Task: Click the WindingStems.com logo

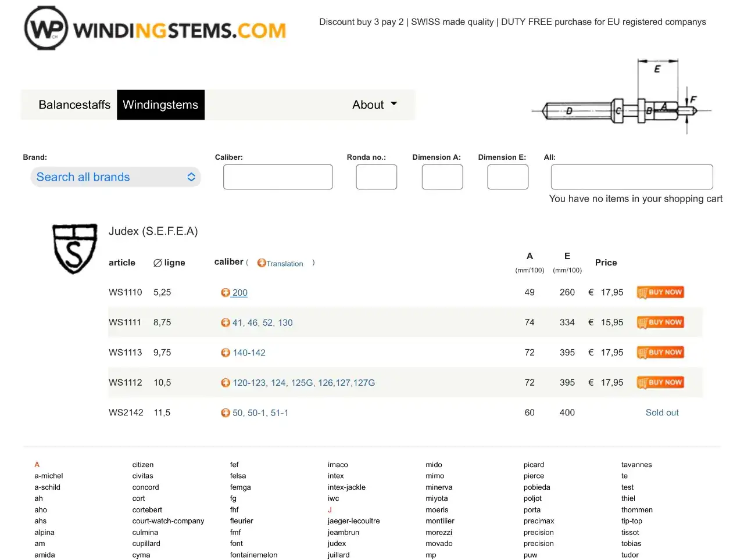Action: [x=155, y=28]
